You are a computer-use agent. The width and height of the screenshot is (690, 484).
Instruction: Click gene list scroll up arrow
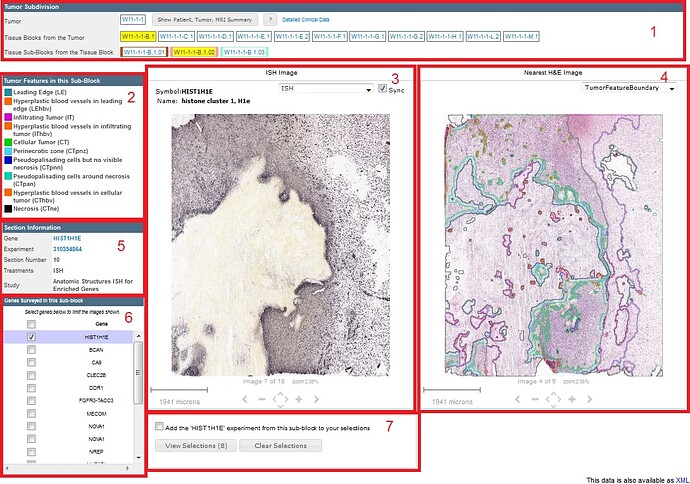click(139, 336)
